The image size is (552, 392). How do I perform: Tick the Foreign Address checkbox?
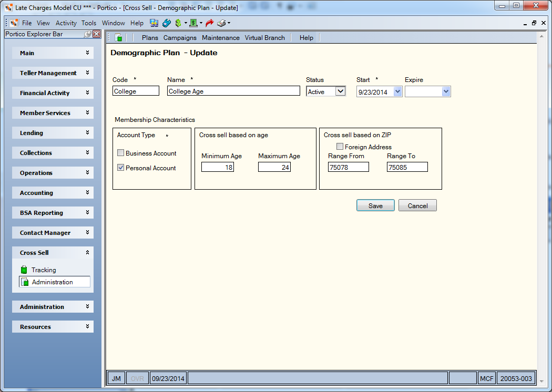coord(340,146)
